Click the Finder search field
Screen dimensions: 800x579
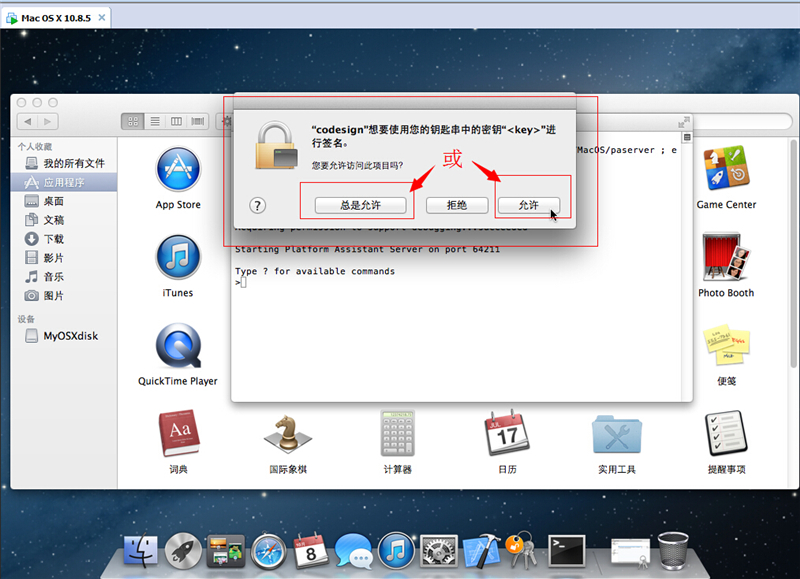(x=742, y=121)
